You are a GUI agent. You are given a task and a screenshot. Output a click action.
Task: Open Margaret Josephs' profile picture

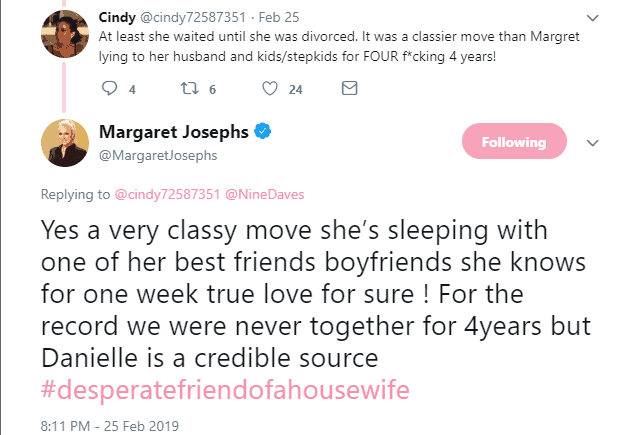[65, 142]
